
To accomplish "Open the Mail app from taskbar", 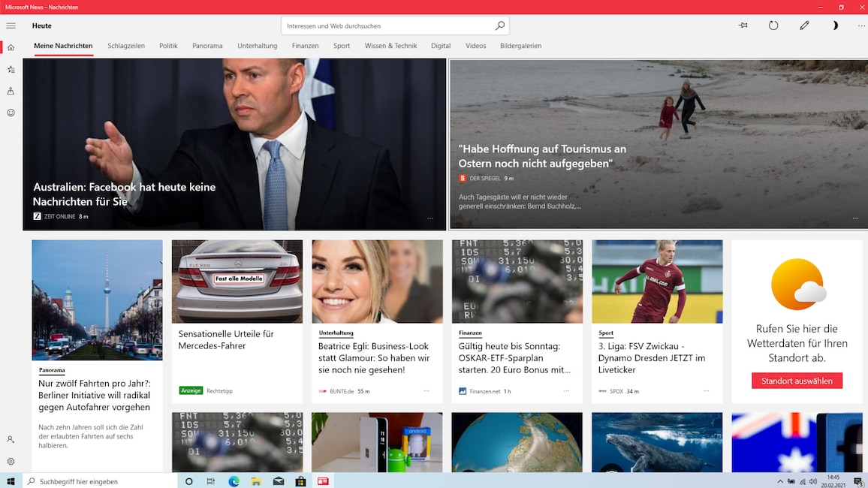I will point(279,481).
